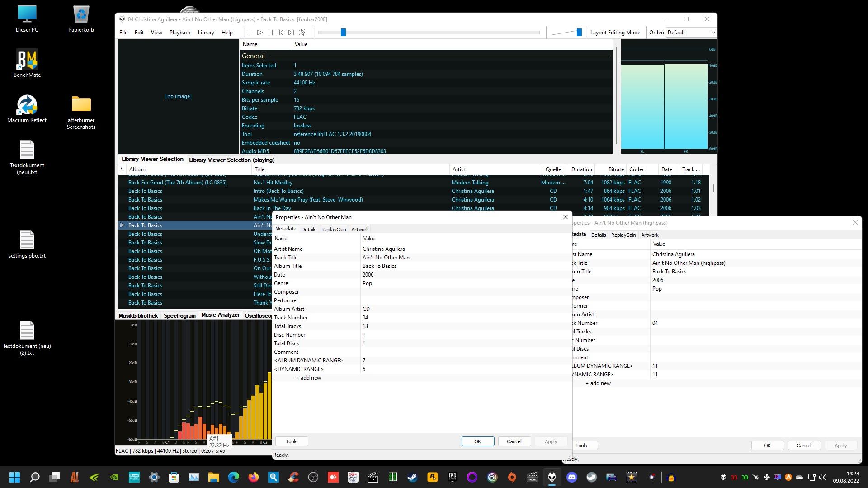Image resolution: width=868 pixels, height=488 pixels.
Task: Open the Order dropdown set to Default
Action: coord(691,33)
